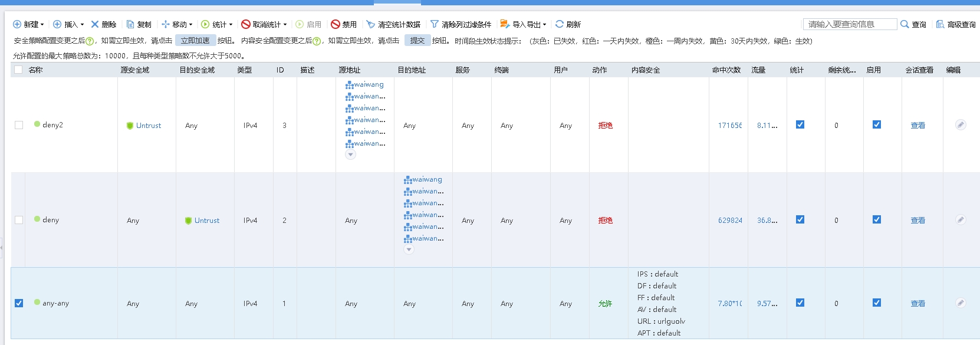Toggle the select-all header checkbox
Screen dimensions: 980x345
[x=18, y=70]
